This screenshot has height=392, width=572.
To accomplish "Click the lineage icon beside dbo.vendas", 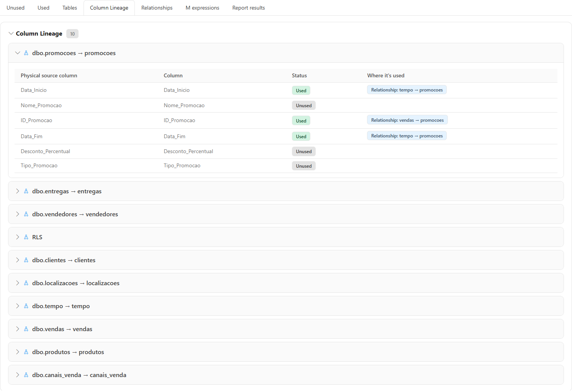I will 26,329.
